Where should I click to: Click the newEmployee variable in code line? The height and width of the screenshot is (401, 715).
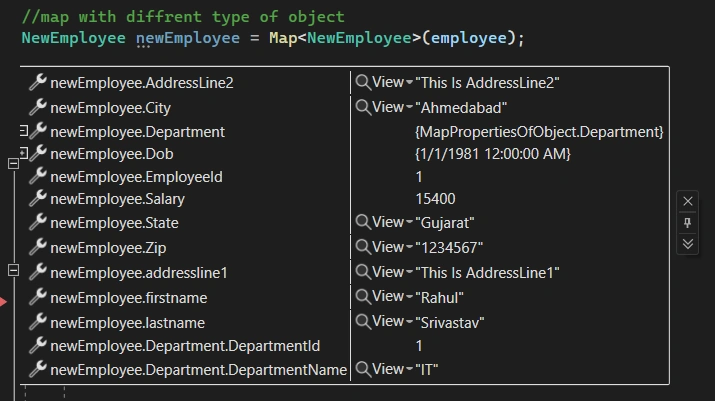pos(188,38)
